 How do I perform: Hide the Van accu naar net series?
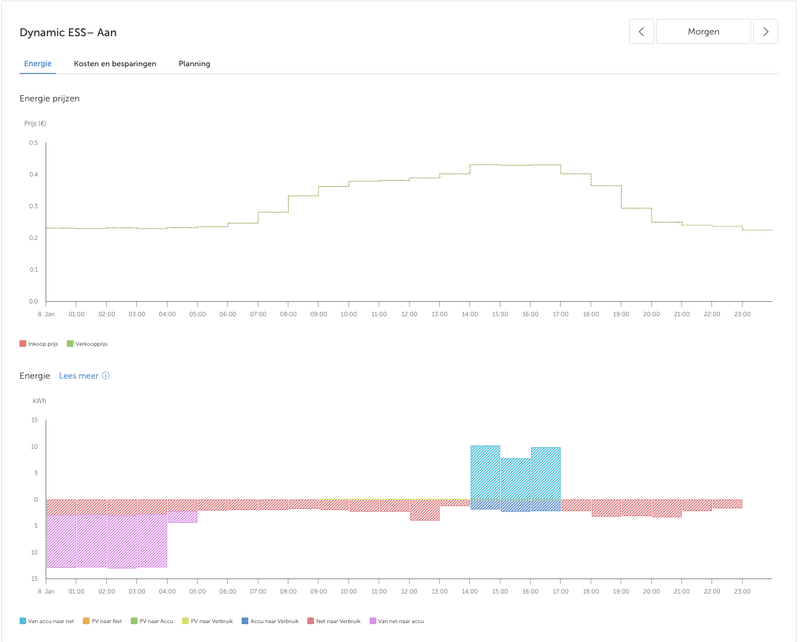tap(50, 621)
